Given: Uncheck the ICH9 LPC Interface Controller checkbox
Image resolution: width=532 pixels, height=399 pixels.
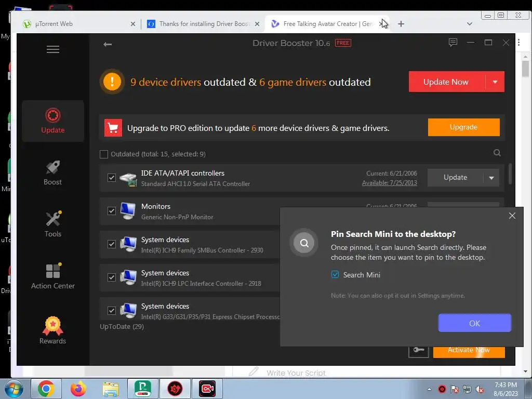Looking at the screenshot, I should [x=112, y=277].
